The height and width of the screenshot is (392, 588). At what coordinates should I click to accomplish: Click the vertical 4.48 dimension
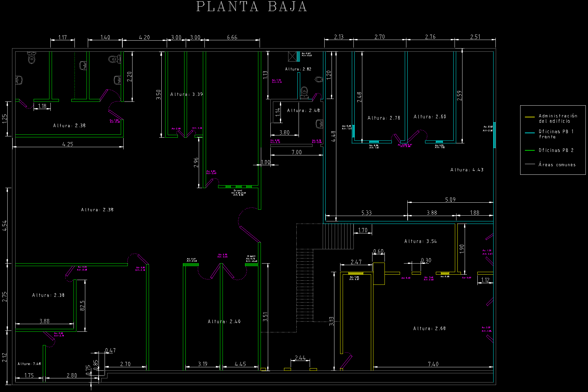click(333, 136)
